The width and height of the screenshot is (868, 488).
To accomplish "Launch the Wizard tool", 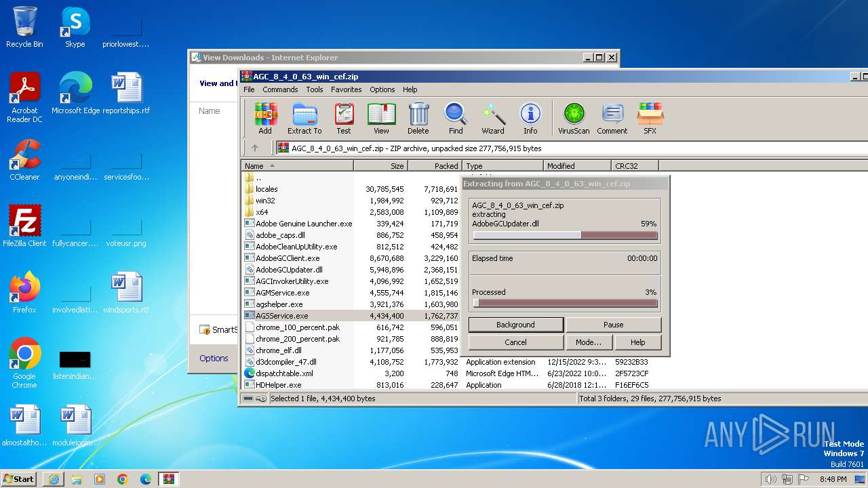I will (493, 119).
